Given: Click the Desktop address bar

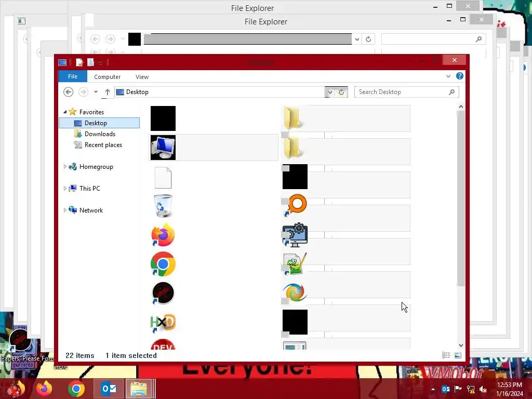Looking at the screenshot, I should [220, 92].
